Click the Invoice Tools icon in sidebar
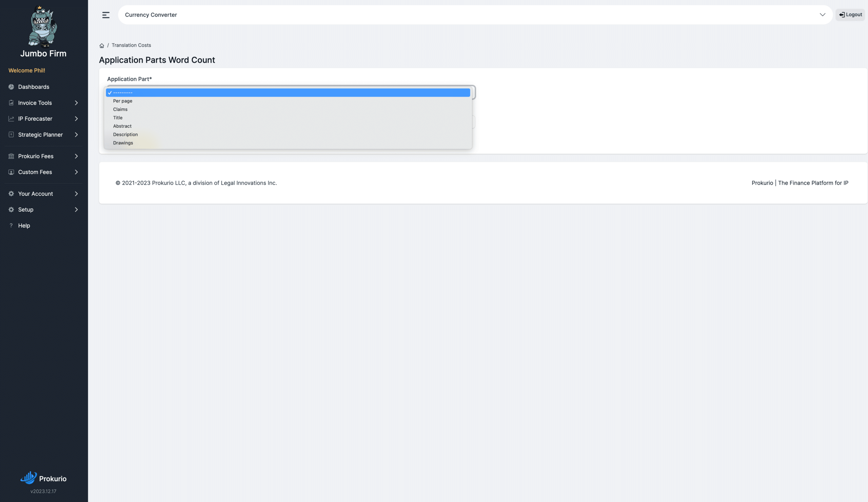This screenshot has height=502, width=868. point(11,103)
